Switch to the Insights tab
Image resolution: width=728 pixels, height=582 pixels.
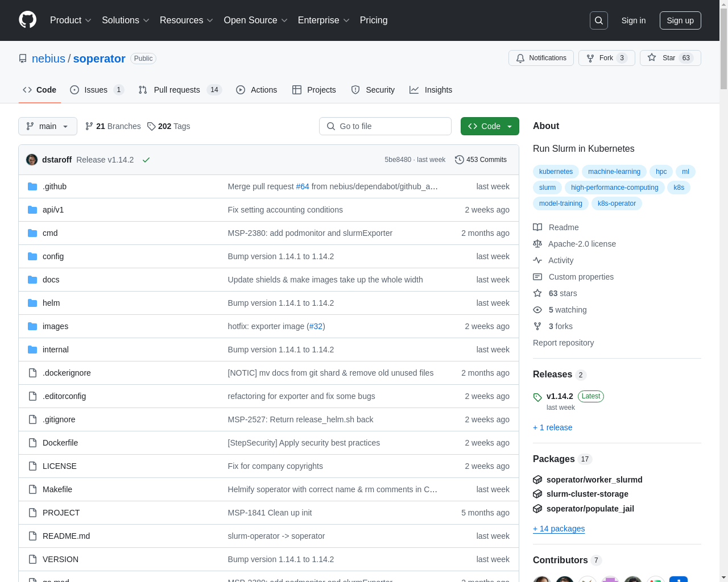(x=431, y=90)
